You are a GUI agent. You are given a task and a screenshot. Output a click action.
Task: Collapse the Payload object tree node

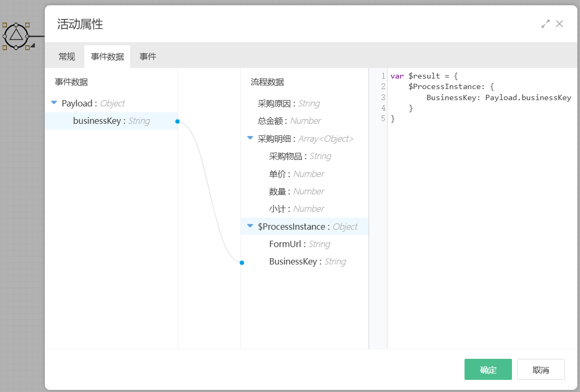(x=54, y=103)
